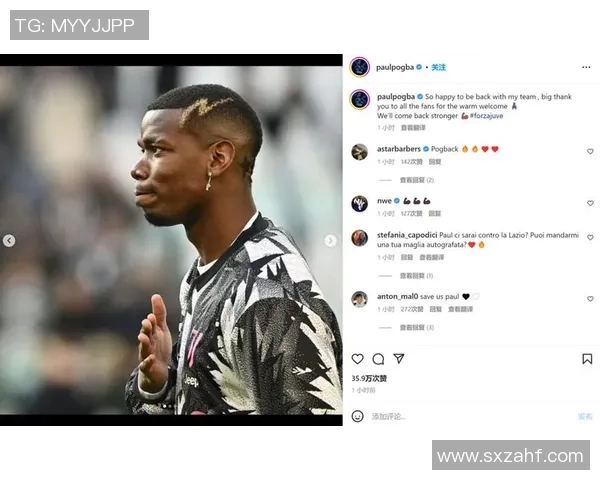Open astarbarbers profile username
This screenshot has height=480, width=600.
pyautogui.click(x=398, y=149)
